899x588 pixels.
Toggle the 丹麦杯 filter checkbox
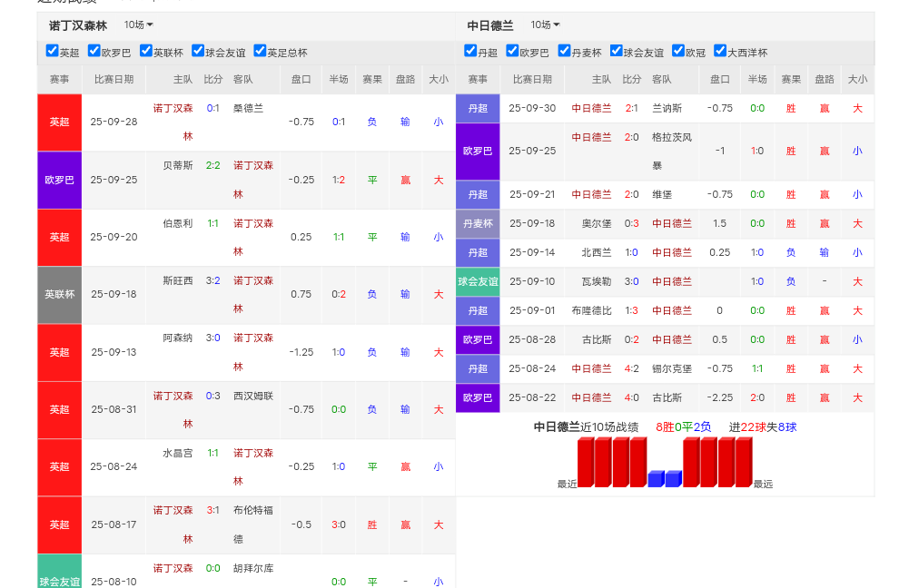pyautogui.click(x=564, y=52)
